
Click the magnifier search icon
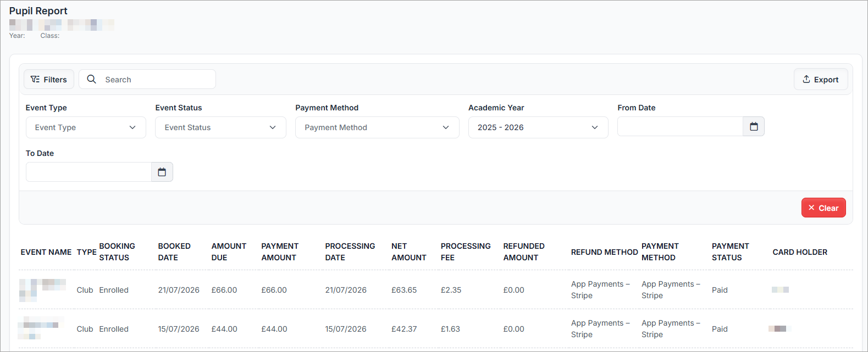coord(92,79)
